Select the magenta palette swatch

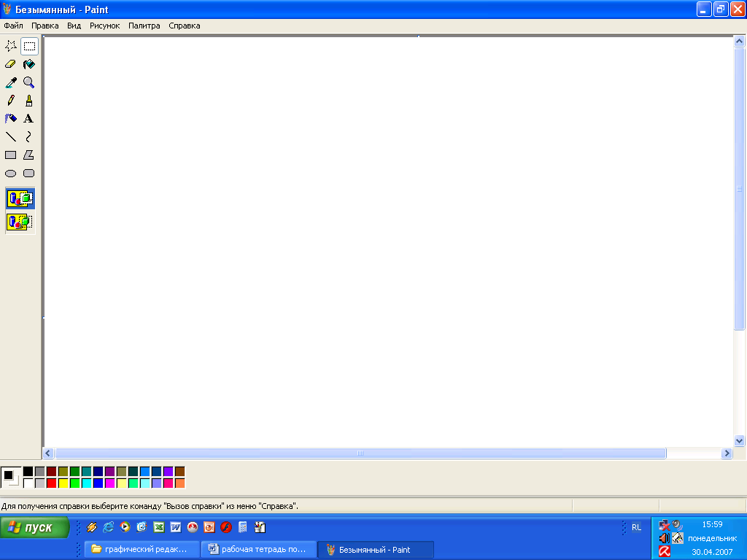(109, 483)
